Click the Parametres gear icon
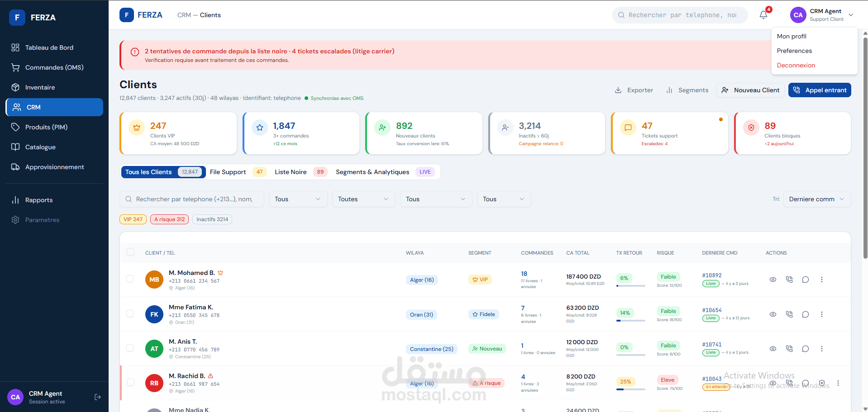868x412 pixels. click(x=15, y=220)
